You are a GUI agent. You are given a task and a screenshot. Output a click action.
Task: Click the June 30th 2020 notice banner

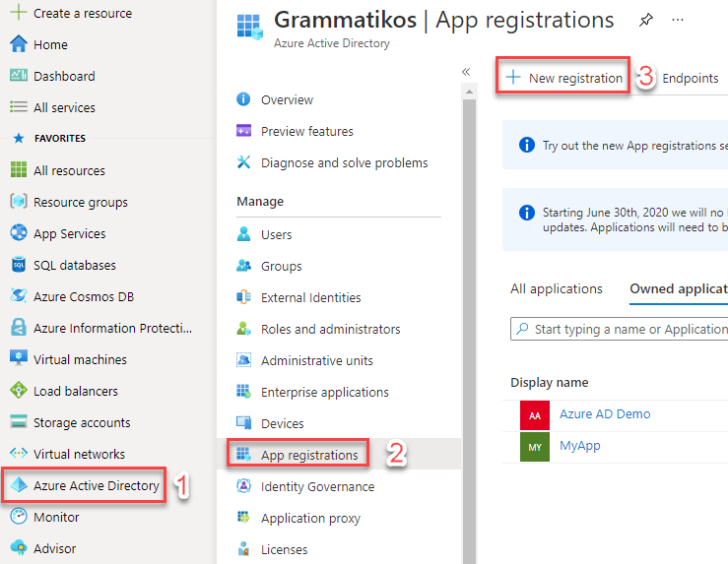click(615, 219)
